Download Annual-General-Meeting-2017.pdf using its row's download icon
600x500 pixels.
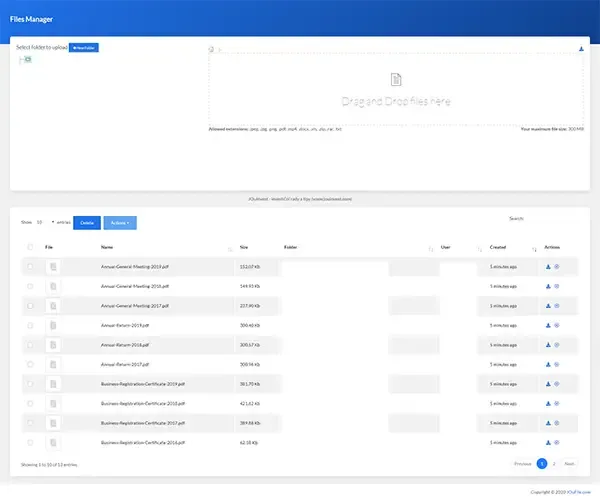pyautogui.click(x=548, y=306)
